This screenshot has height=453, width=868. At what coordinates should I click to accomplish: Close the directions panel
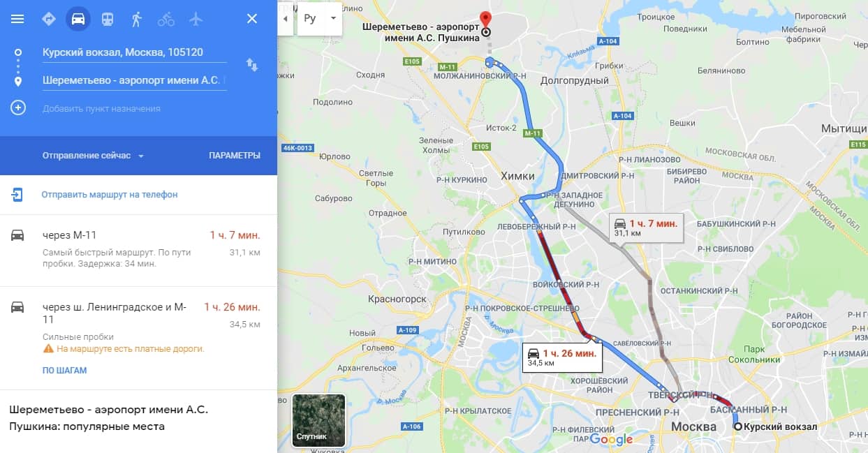point(252,19)
